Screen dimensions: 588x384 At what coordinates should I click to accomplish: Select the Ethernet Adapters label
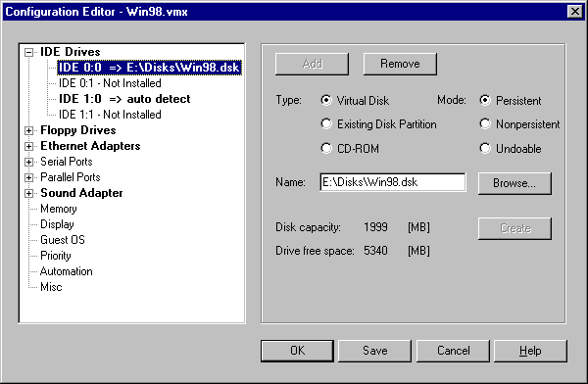[90, 146]
